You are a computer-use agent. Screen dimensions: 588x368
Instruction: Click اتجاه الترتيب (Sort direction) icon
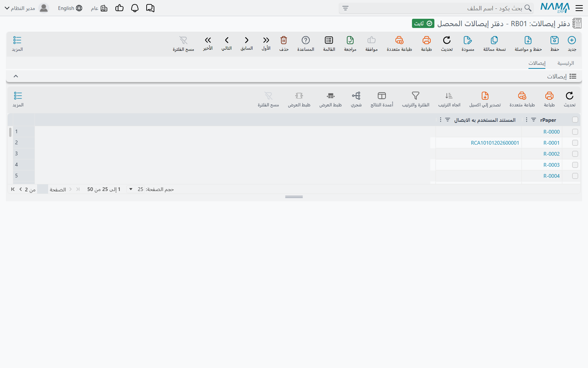tap(449, 96)
